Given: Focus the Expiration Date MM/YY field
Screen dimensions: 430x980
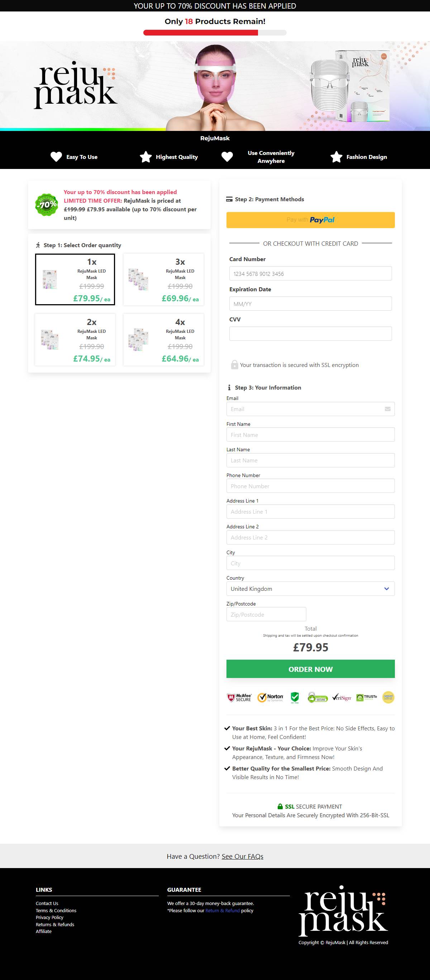Looking at the screenshot, I should (311, 303).
